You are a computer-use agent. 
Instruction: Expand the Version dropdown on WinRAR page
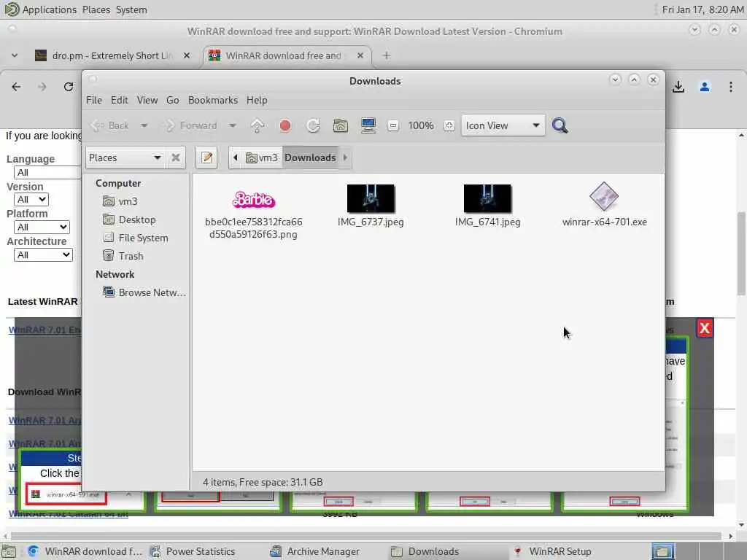coord(31,200)
